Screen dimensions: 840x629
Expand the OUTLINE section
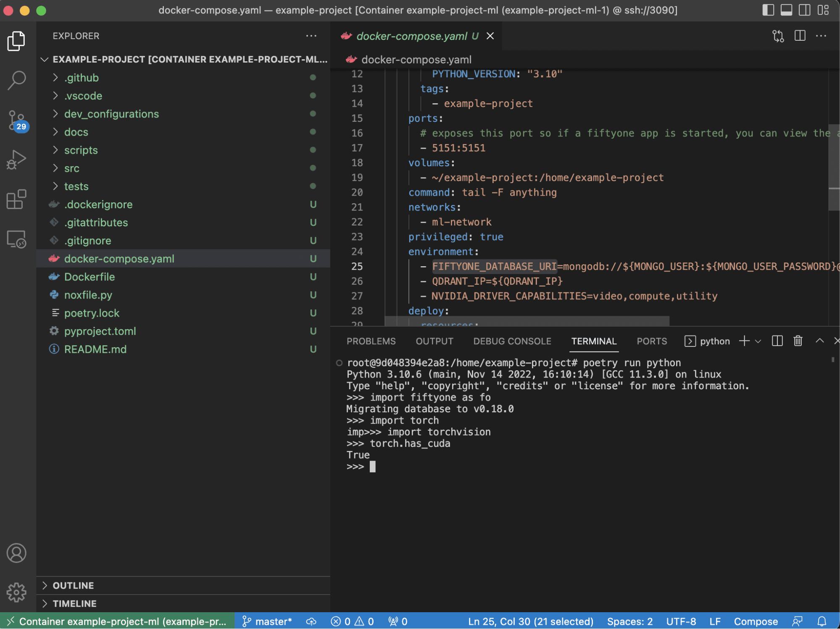click(x=73, y=585)
